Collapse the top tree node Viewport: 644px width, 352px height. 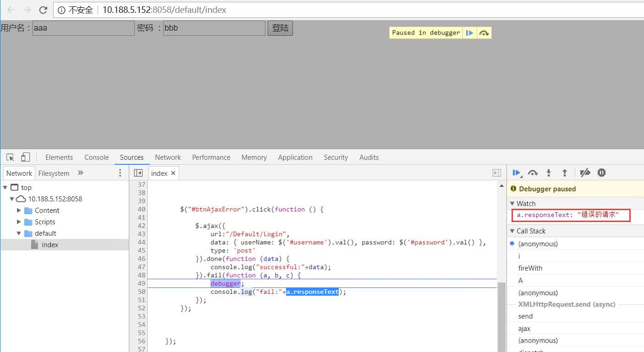tap(5, 188)
